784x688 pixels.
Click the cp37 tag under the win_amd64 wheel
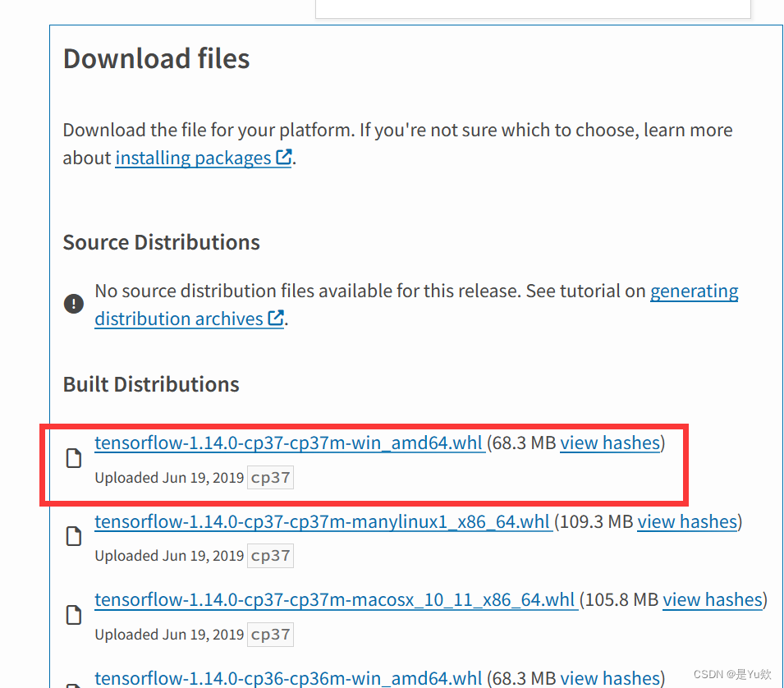pyautogui.click(x=270, y=477)
